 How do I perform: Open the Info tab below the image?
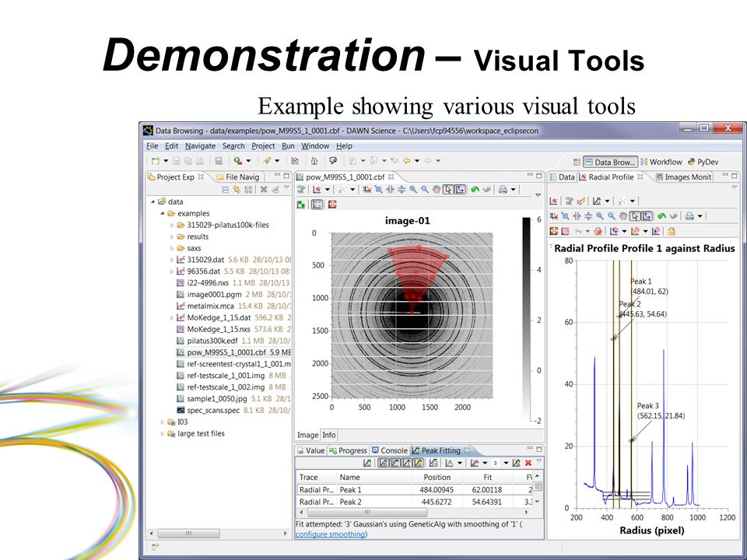click(328, 435)
